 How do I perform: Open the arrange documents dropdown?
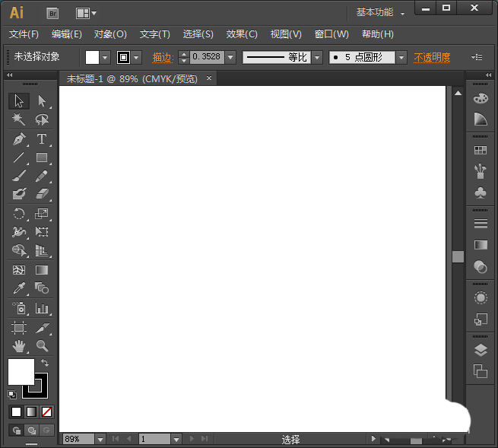86,14
